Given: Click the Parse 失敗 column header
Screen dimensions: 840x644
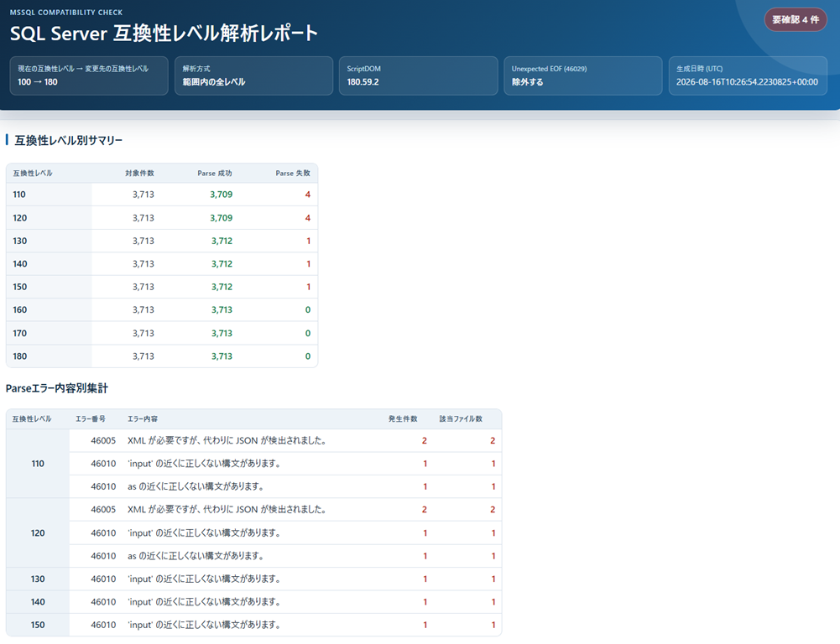Looking at the screenshot, I should [x=293, y=173].
